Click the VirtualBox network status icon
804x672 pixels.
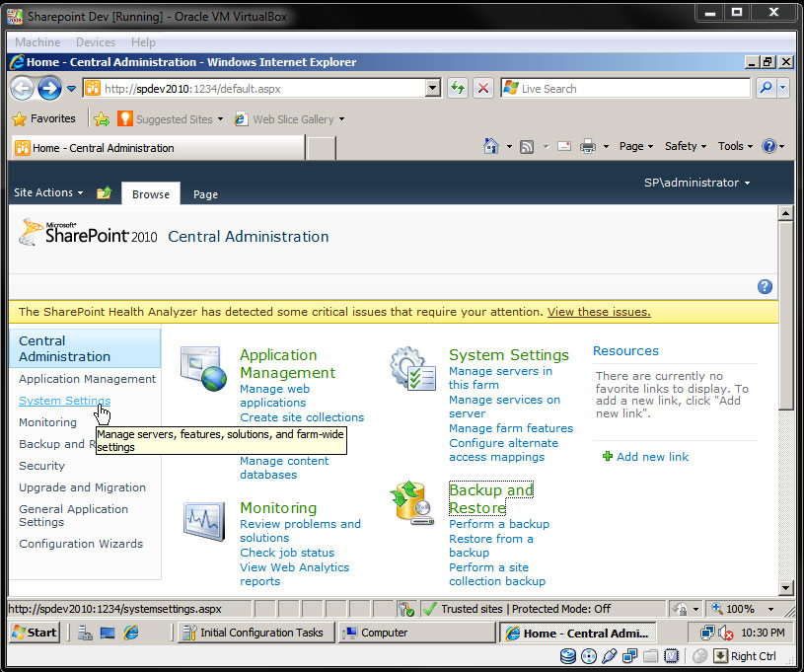click(x=629, y=655)
